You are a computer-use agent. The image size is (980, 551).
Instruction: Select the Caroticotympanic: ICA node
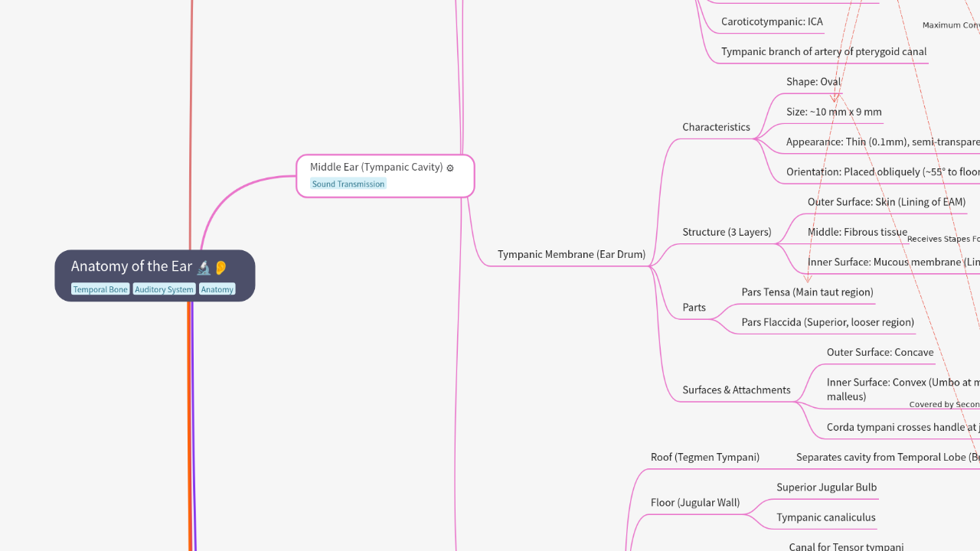click(x=772, y=21)
